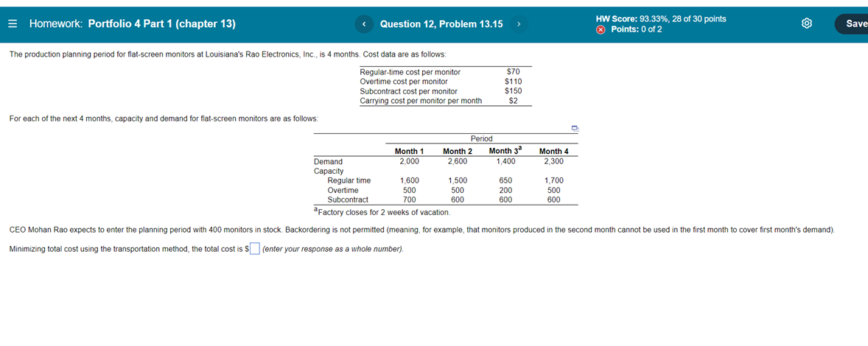The image size is (868, 346).
Task: Click the Month 3 demand value 1,400
Action: point(505,161)
